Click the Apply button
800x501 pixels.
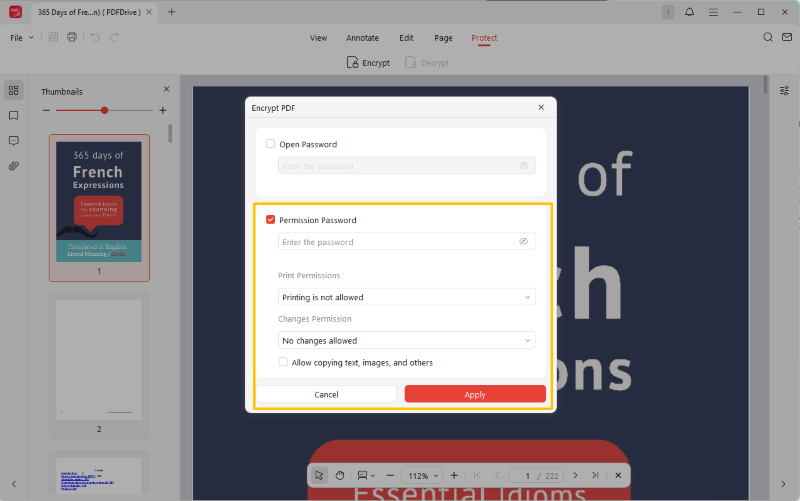pos(475,394)
